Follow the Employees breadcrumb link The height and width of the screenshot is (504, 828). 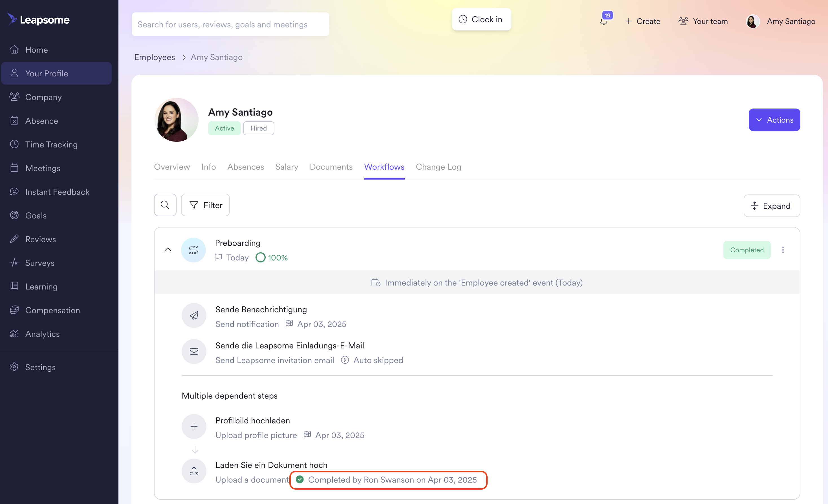click(x=155, y=57)
